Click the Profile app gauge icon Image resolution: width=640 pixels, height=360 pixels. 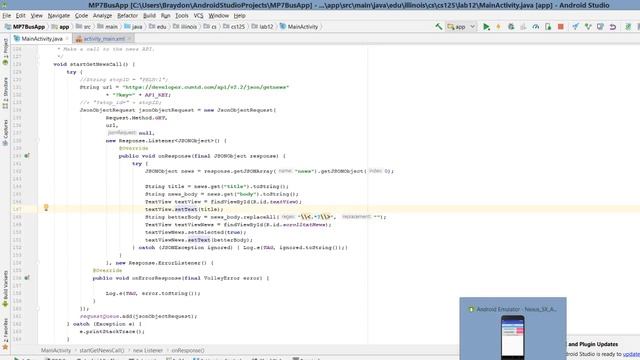pyautogui.click(x=536, y=27)
